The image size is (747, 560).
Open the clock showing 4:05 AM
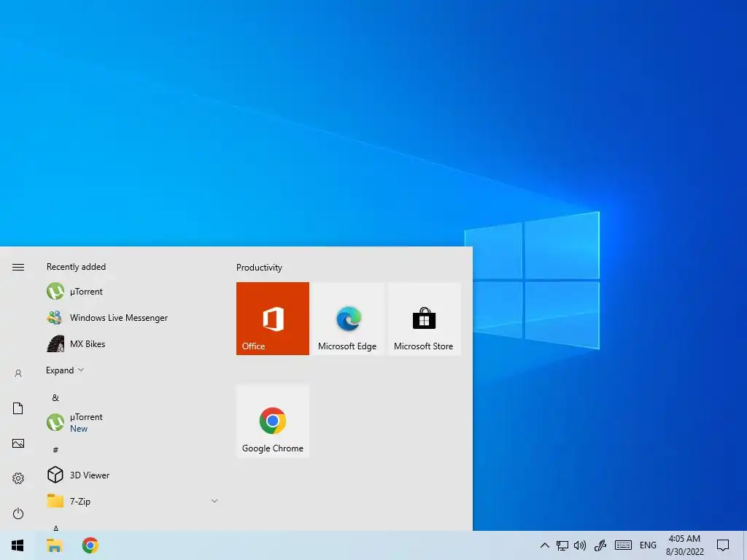pyautogui.click(x=684, y=545)
